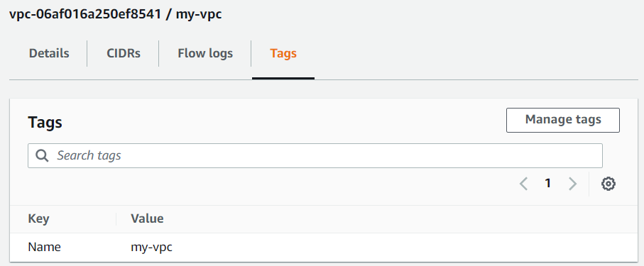Open the CIDRs tab

124,53
